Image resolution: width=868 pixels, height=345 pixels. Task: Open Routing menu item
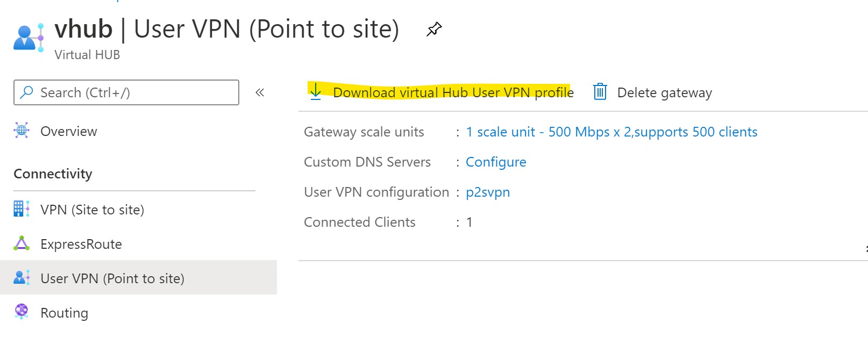pyautogui.click(x=65, y=313)
